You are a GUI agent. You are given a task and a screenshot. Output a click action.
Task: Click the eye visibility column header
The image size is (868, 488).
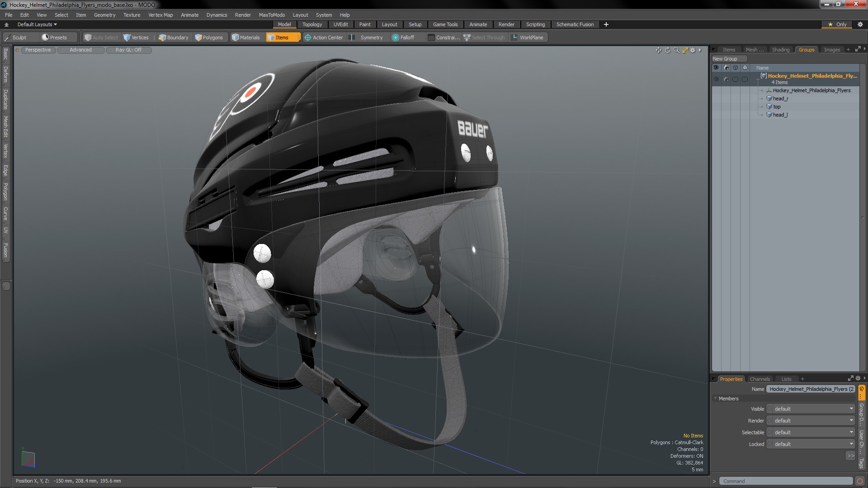716,68
